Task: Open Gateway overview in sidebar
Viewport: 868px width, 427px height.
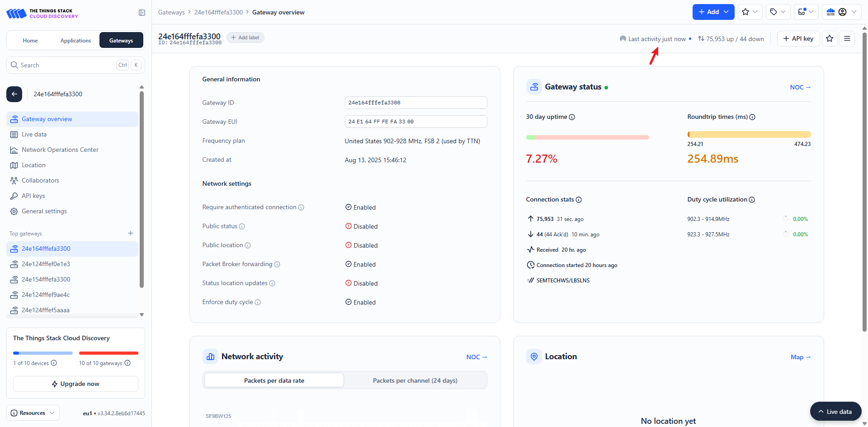Action: pos(72,119)
